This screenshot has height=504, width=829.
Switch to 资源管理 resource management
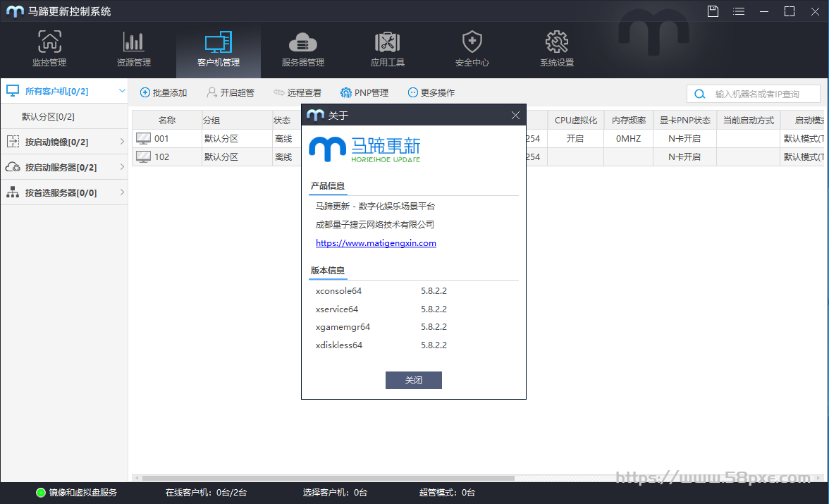point(134,49)
